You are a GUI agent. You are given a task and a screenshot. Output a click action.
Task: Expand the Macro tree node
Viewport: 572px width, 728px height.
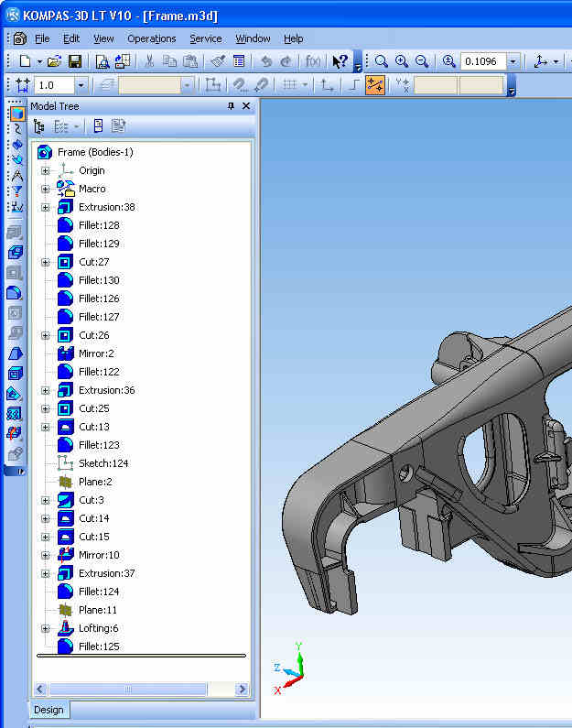click(45, 189)
